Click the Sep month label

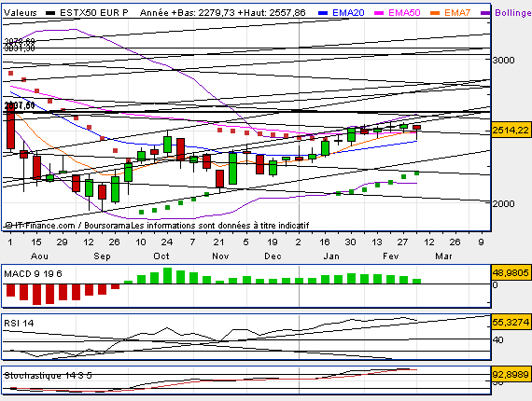pos(102,256)
